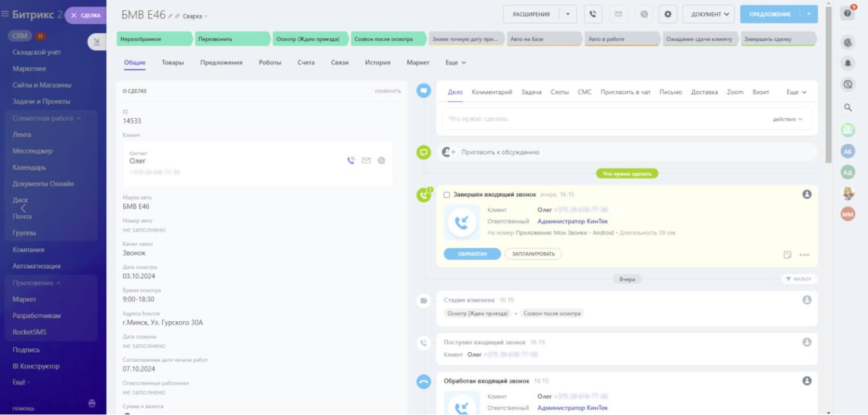Screen dimensions: 868x415
Task: Set deal stage to Авто на базе
Action: tap(544, 39)
